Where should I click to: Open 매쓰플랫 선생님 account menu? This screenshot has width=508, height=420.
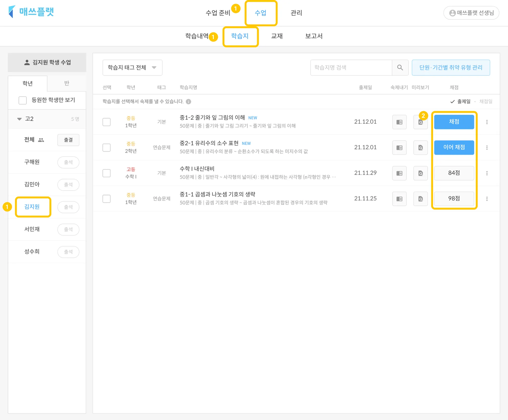point(471,13)
